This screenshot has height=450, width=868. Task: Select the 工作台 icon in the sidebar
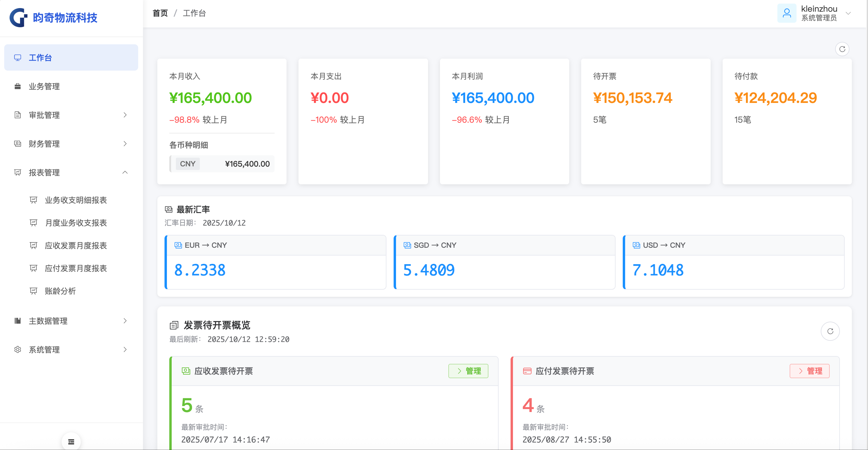18,57
